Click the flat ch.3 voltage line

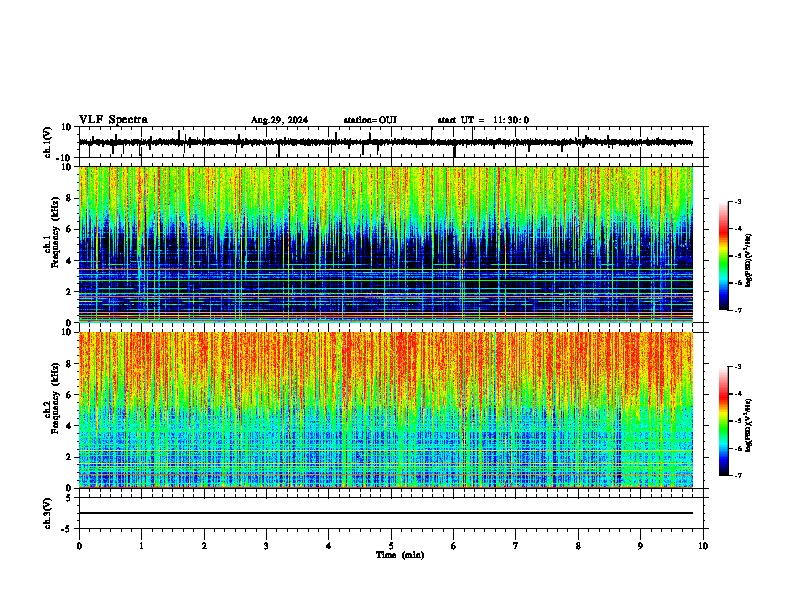tap(386, 513)
